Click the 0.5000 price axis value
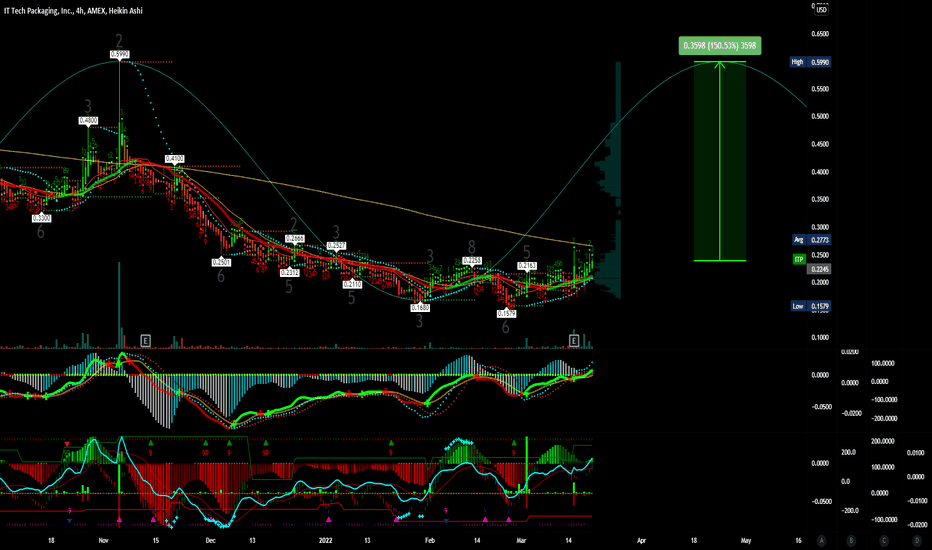932x550 pixels. tap(820, 117)
